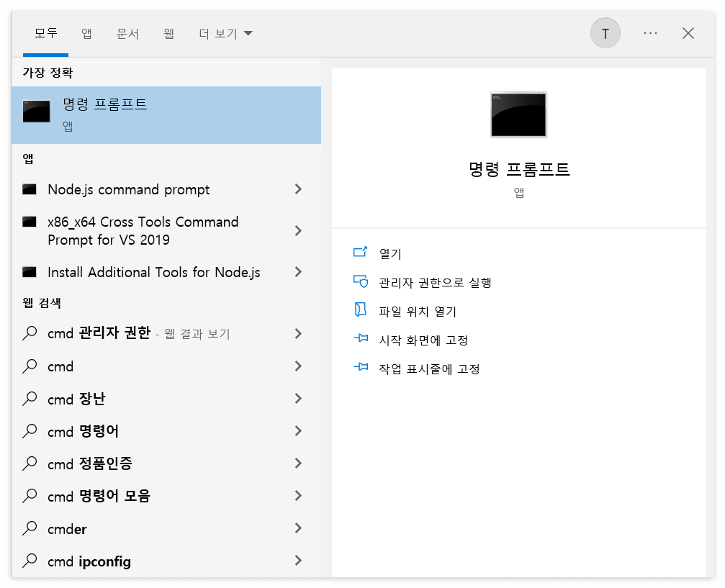The width and height of the screenshot is (725, 588).
Task: Choose 시작 화면에 고정
Action: pos(423,340)
